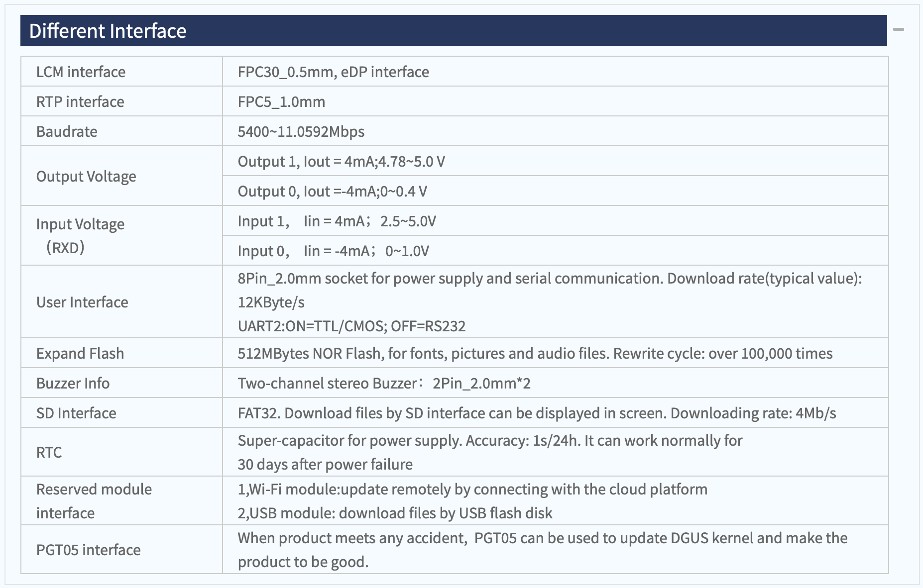Click the Different Interface header bar

tap(454, 30)
